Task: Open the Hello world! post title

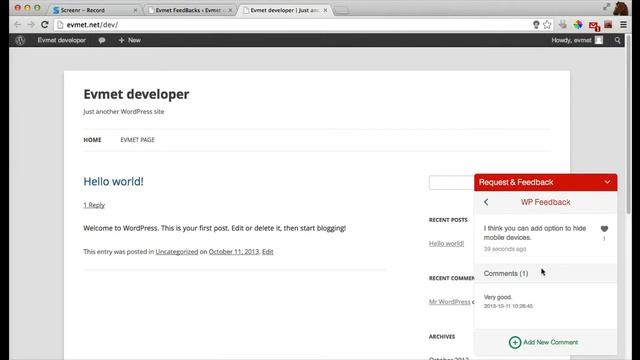Action: tap(113, 182)
